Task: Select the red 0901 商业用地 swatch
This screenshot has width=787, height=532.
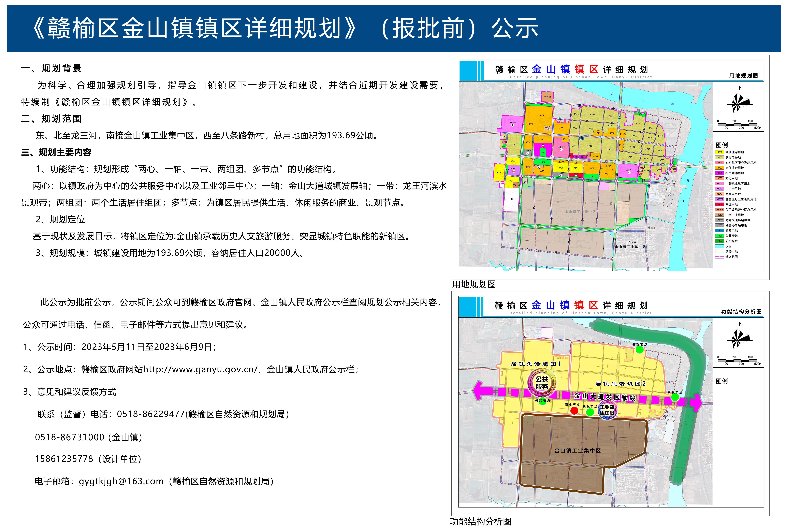Action: click(x=720, y=205)
